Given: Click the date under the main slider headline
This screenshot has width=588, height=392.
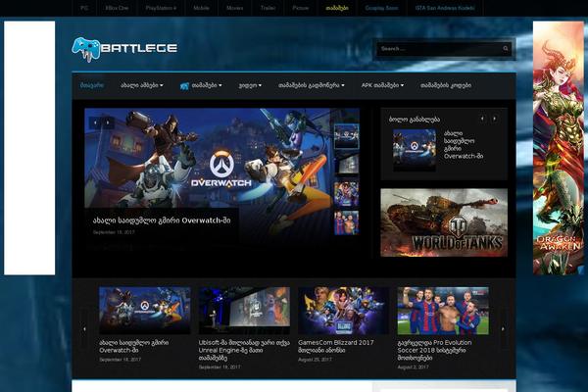Looking at the screenshot, I should coord(114,232).
